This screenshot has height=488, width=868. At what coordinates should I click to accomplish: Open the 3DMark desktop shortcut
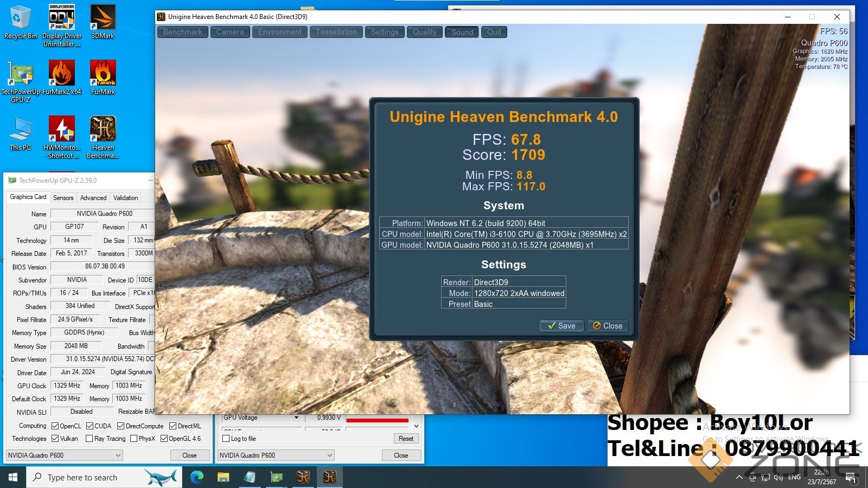(103, 22)
